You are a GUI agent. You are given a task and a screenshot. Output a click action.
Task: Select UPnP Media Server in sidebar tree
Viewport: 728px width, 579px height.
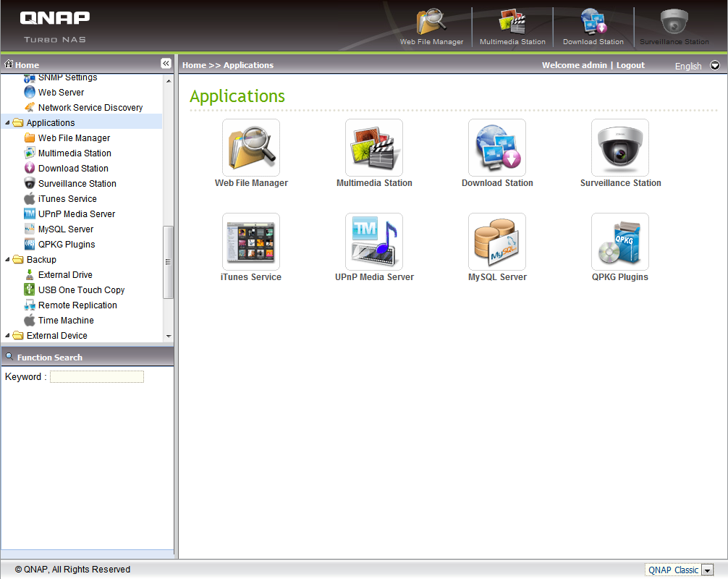pyautogui.click(x=77, y=214)
